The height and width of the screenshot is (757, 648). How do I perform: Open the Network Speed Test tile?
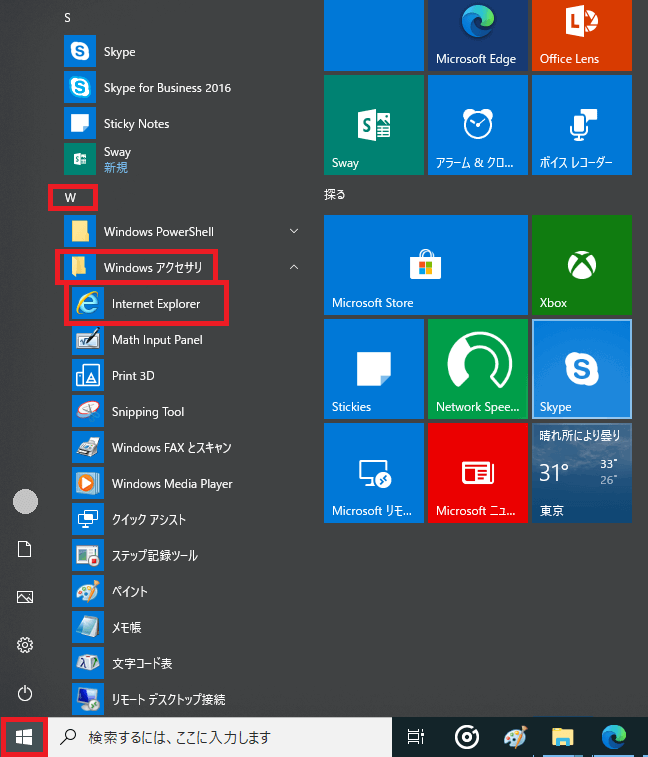coord(478,369)
